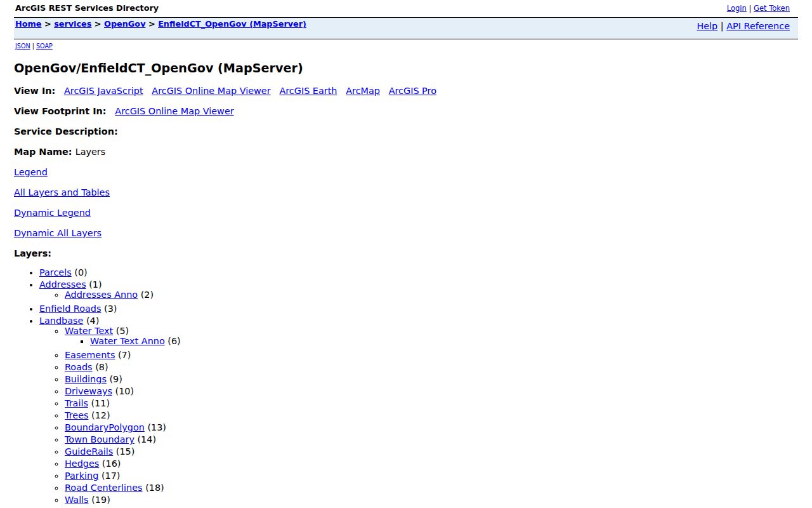The width and height of the screenshot is (812, 508).
Task: Click the Dynamic All Layers link
Action: pyautogui.click(x=58, y=233)
